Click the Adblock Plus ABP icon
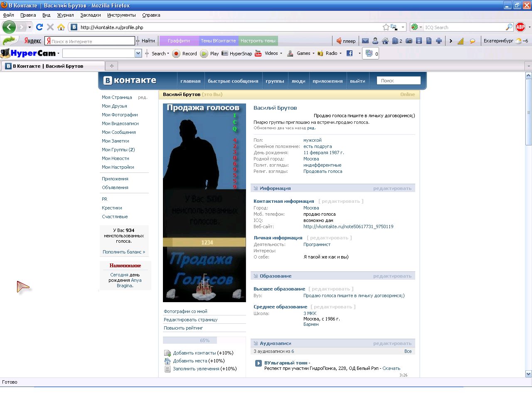Screen dimensions: 532x399 tap(520, 27)
